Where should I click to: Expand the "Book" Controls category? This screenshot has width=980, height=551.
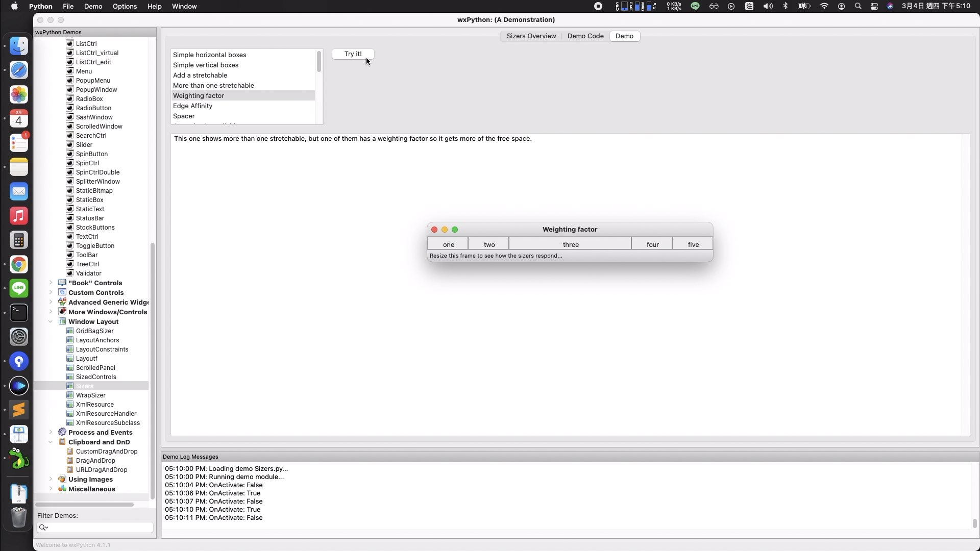(x=51, y=282)
